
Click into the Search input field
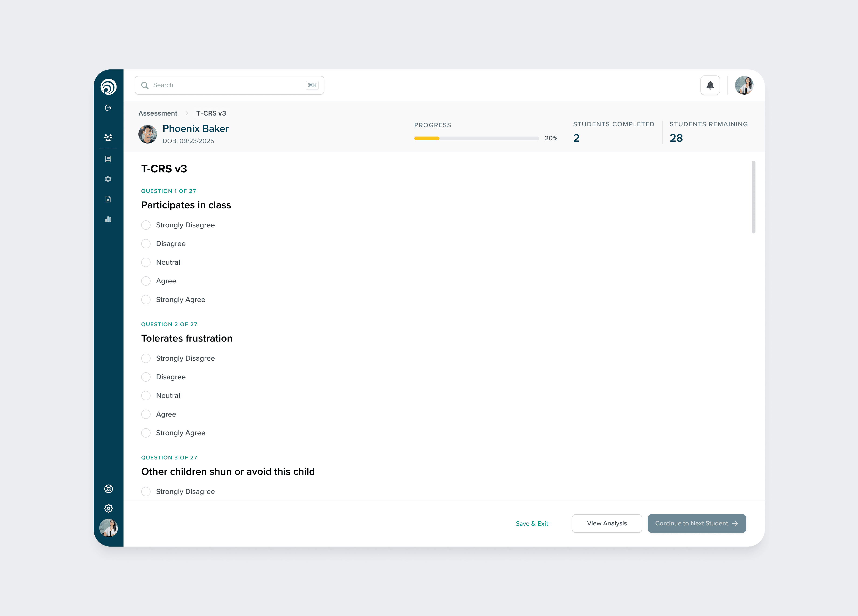click(227, 86)
